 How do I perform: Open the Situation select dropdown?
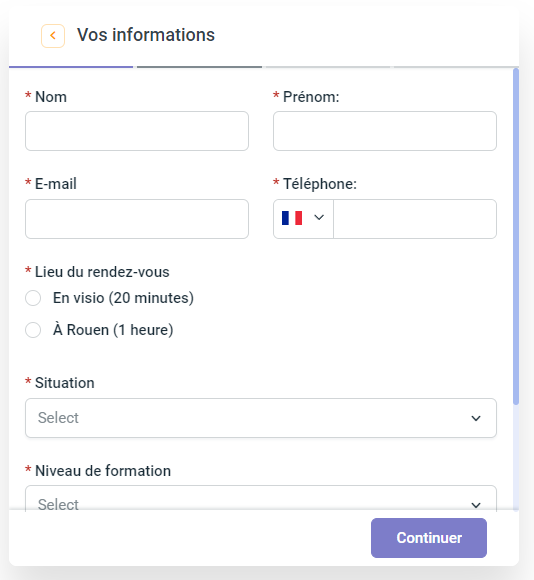pyautogui.click(x=261, y=418)
